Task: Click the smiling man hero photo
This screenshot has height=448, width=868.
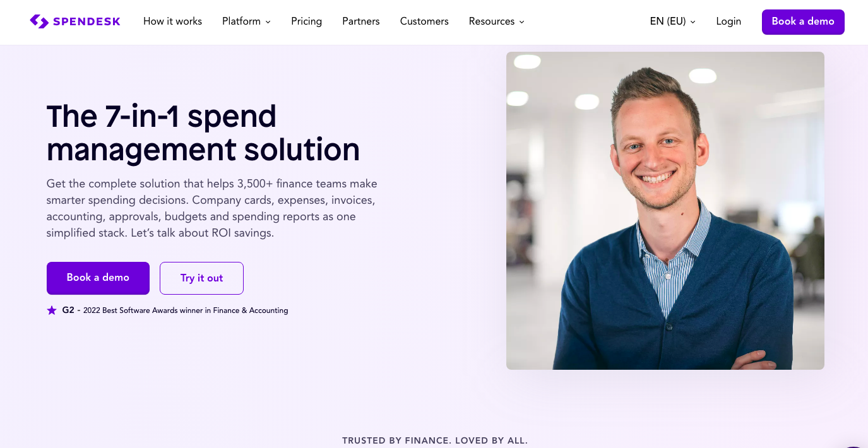Action: 665,211
